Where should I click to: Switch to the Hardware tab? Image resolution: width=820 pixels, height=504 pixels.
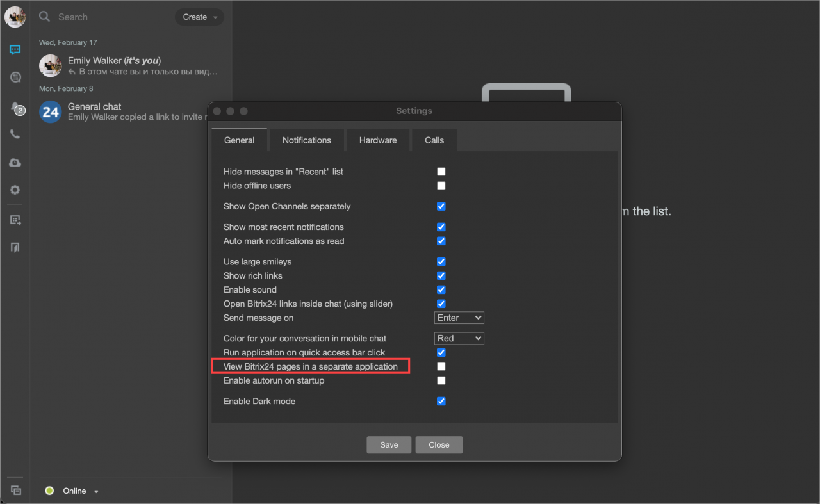tap(378, 140)
